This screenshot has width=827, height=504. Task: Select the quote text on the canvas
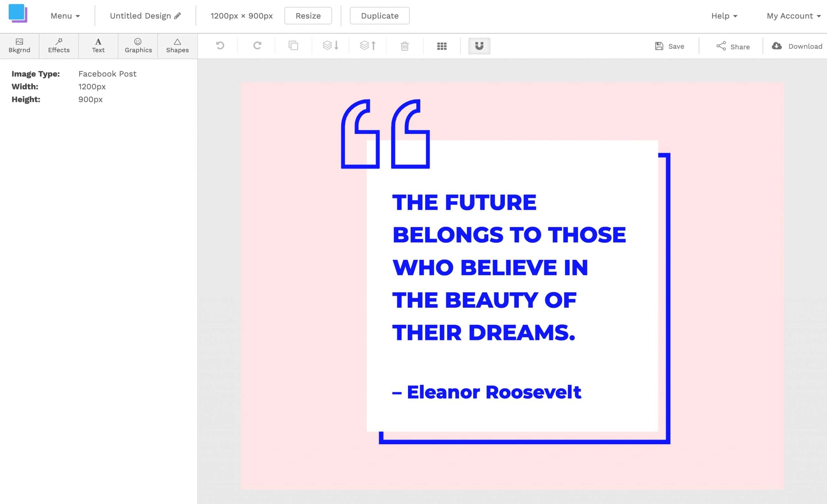tap(509, 267)
